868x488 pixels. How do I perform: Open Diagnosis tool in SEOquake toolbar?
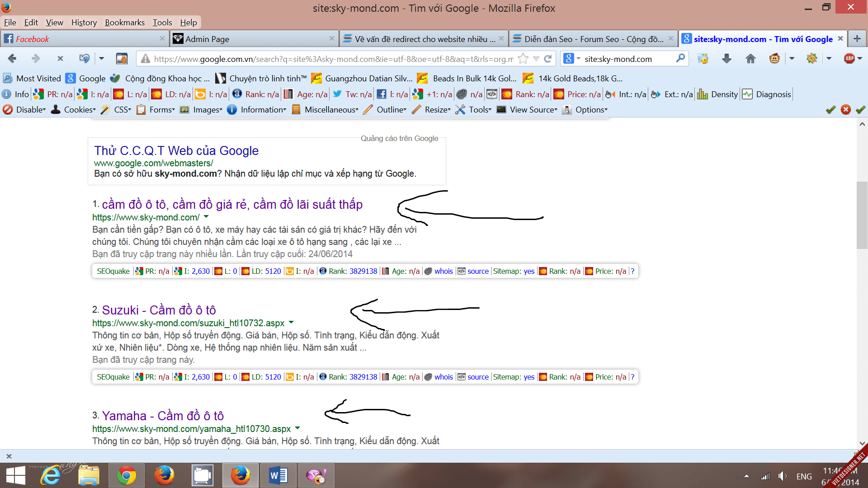click(x=767, y=94)
